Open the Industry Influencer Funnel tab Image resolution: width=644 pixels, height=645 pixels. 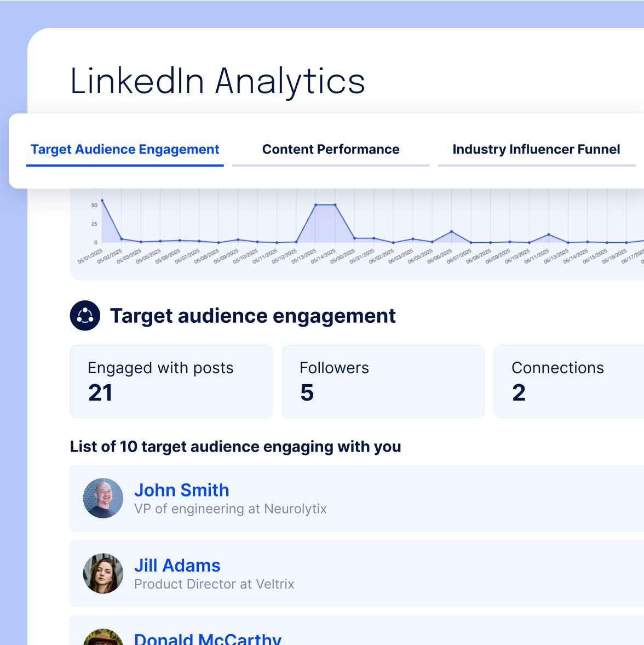pos(536,149)
